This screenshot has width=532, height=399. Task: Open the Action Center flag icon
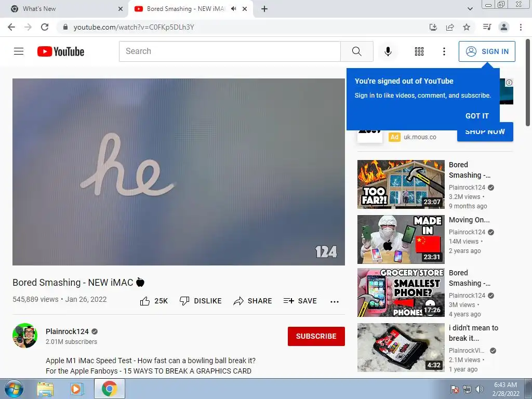point(455,389)
